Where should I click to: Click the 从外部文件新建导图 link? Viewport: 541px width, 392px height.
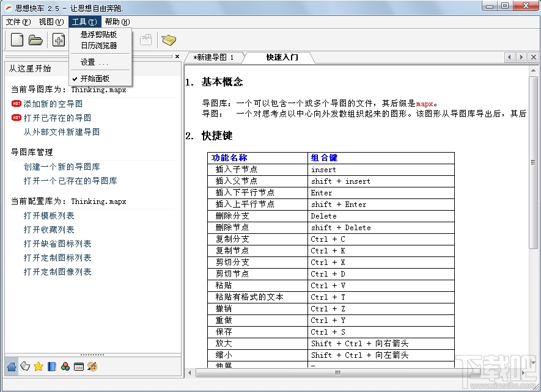pyautogui.click(x=62, y=132)
